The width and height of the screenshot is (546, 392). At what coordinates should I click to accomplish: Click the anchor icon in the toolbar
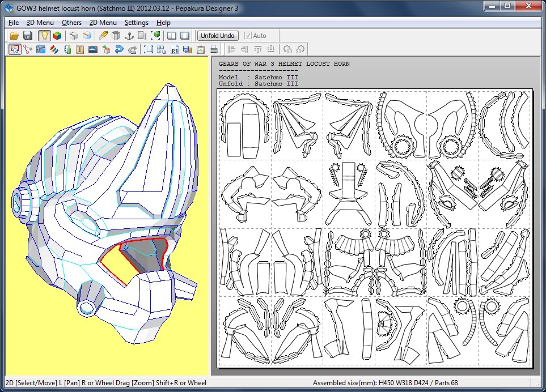coord(129,36)
